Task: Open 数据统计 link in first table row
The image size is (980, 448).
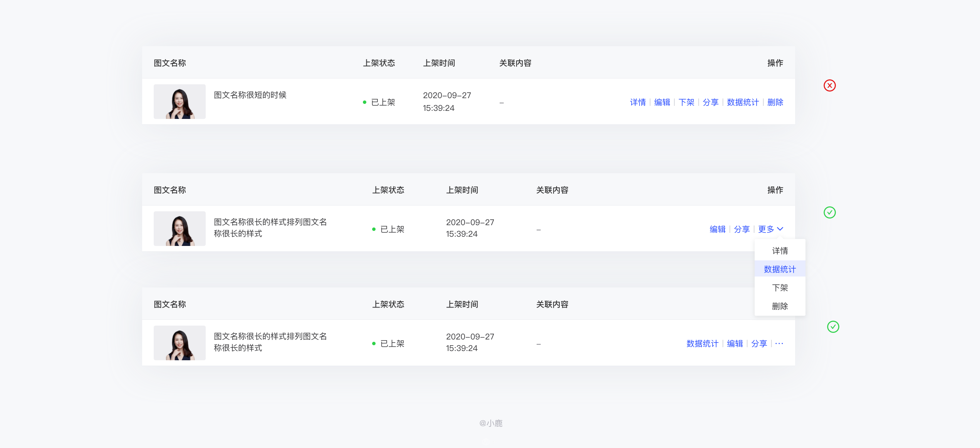Action: [x=743, y=102]
